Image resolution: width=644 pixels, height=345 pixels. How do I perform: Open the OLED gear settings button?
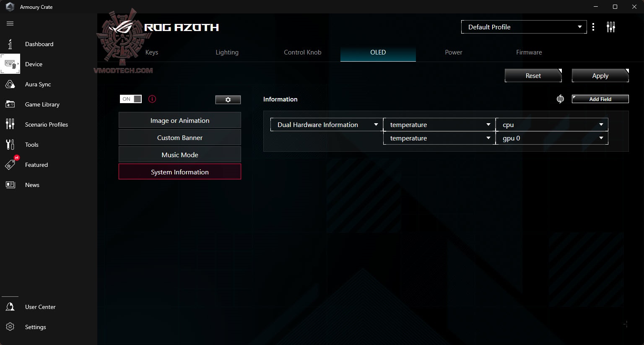228,100
